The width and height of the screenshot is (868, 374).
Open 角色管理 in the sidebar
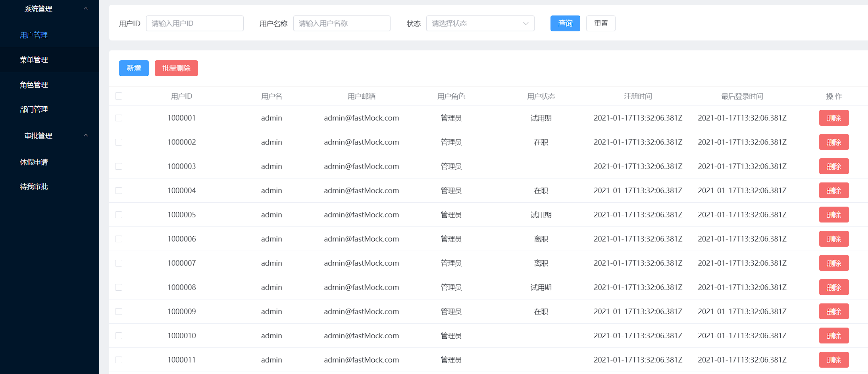34,85
